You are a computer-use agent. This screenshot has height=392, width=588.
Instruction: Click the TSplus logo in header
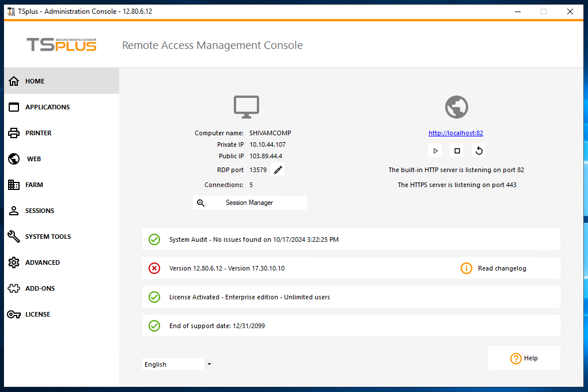point(62,44)
